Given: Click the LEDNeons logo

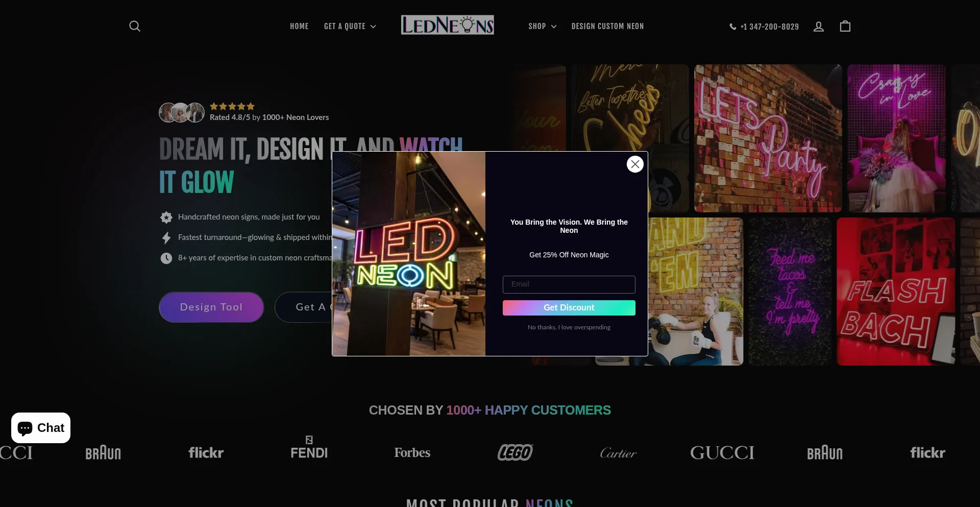Looking at the screenshot, I should (x=448, y=25).
